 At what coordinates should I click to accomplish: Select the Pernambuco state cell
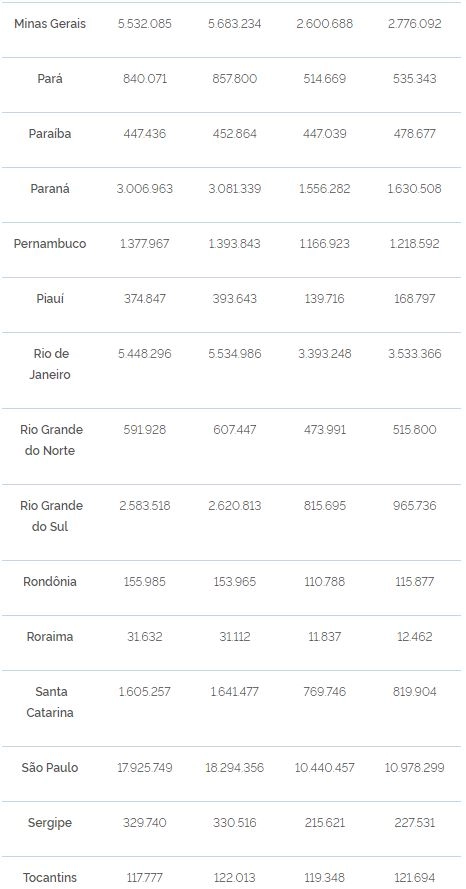pos(50,244)
